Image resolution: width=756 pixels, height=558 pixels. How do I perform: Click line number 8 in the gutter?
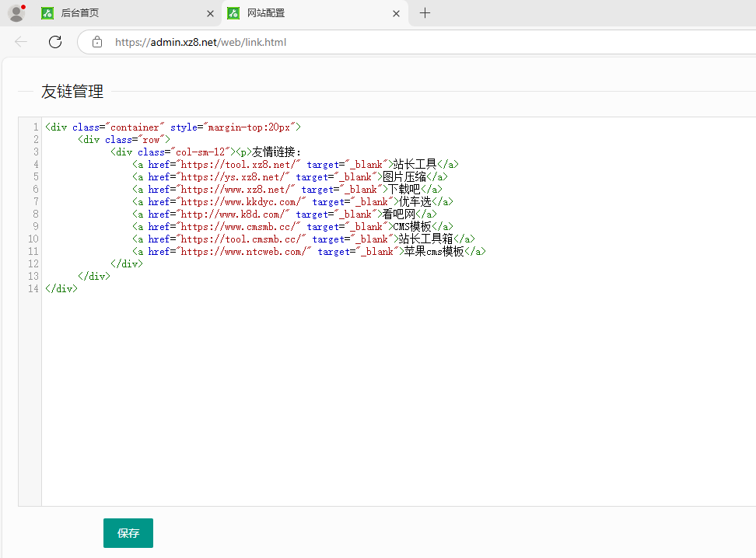tap(36, 214)
